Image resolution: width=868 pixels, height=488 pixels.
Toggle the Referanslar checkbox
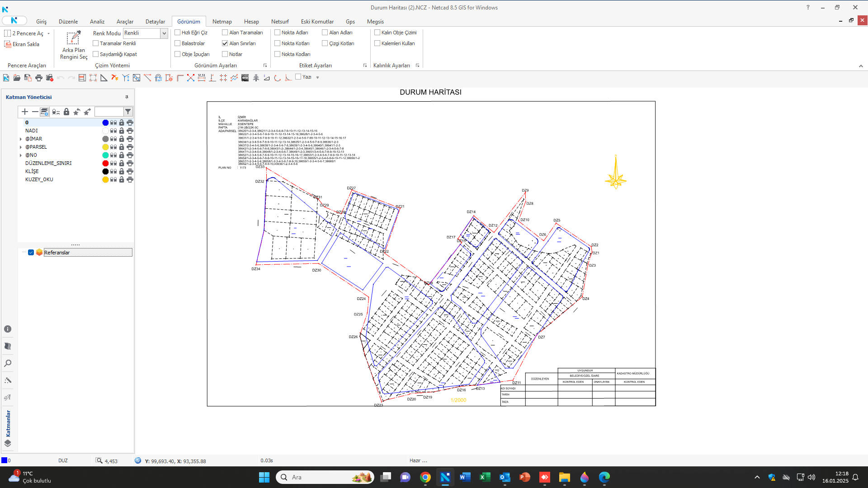(31, 253)
